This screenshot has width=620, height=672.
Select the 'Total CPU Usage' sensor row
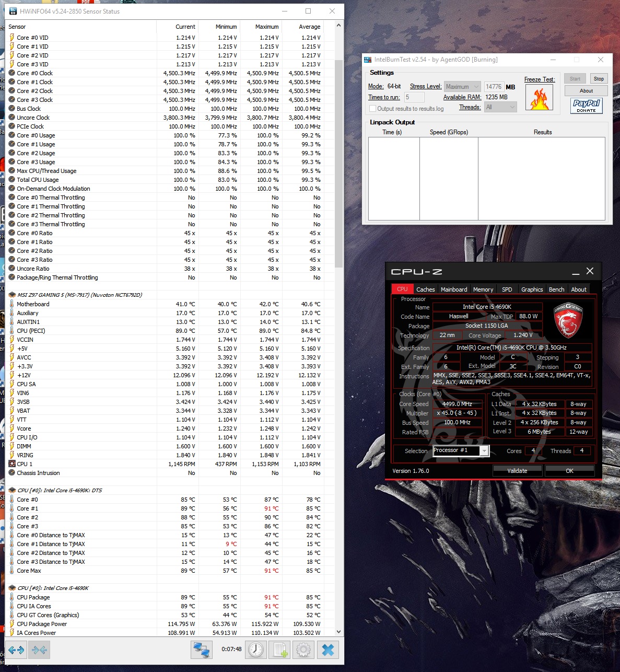[170, 180]
